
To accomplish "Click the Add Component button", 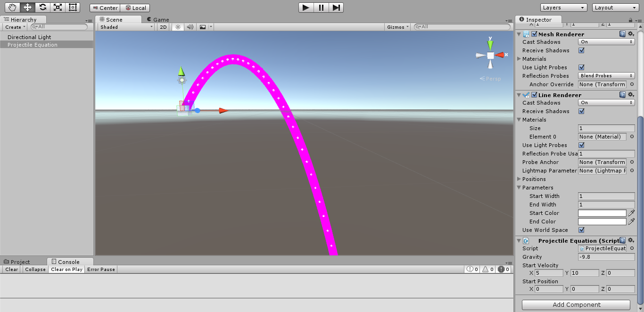I will click(x=575, y=304).
